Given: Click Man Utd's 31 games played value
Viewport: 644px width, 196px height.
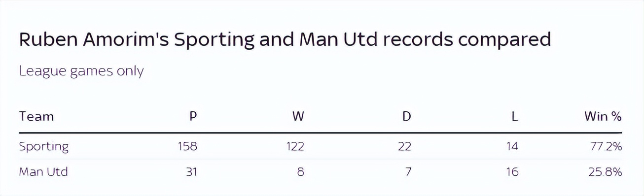Looking at the screenshot, I should (x=191, y=172).
